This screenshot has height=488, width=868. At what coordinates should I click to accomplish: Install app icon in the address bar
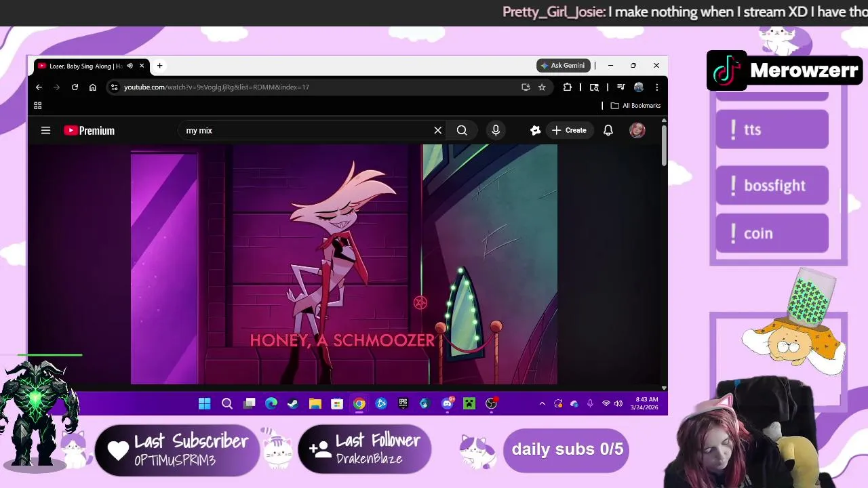[x=525, y=87]
